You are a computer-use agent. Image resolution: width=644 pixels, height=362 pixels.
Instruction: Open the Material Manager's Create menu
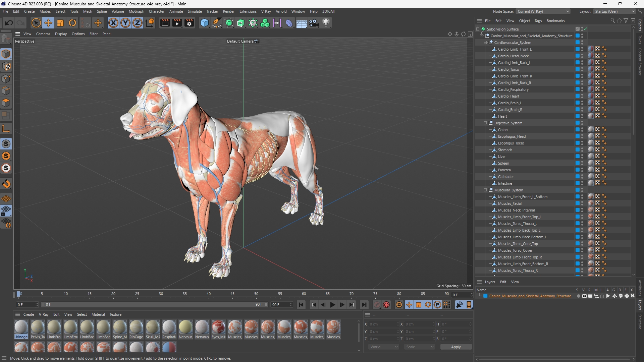click(x=29, y=314)
